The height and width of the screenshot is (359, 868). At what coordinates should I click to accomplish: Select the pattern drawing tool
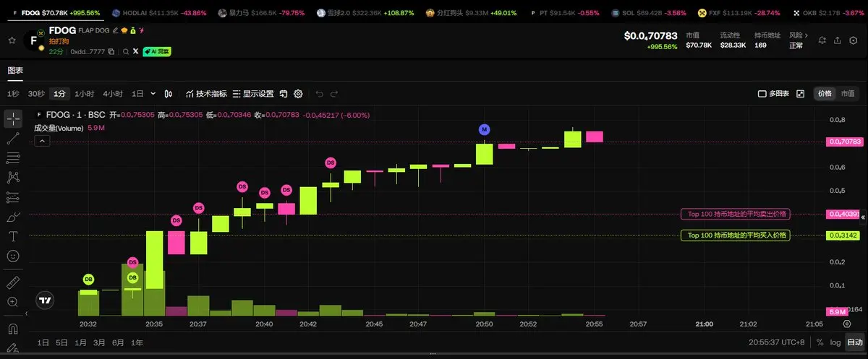(13, 178)
